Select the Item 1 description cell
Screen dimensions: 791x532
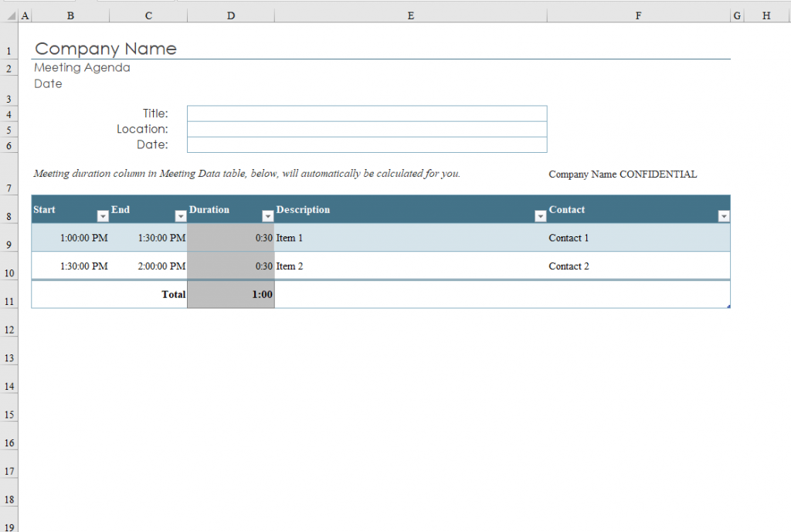point(348,238)
